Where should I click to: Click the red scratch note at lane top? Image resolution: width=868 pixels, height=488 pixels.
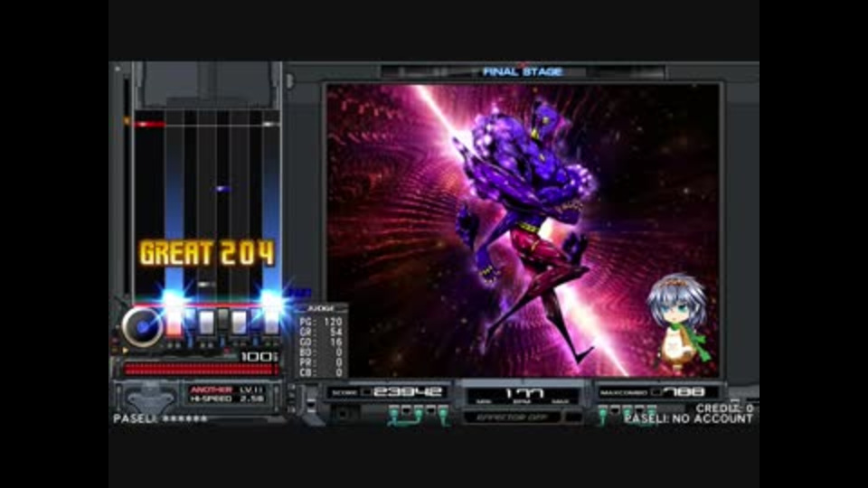pos(149,125)
